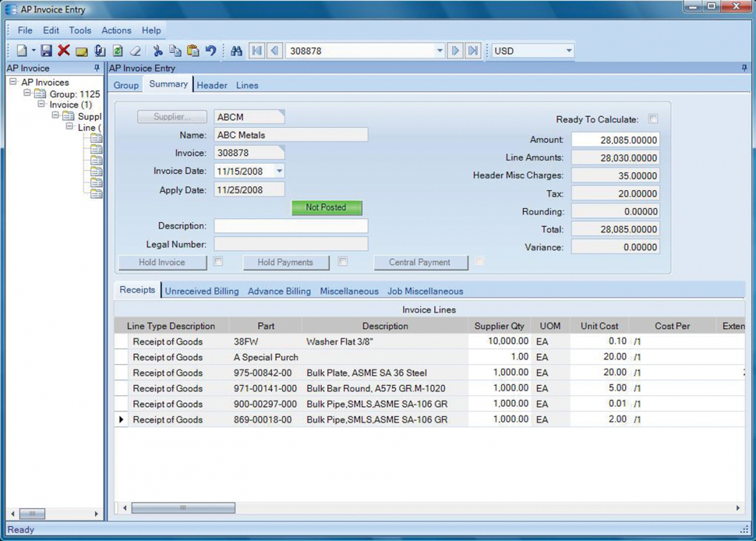Click the Supplier... button
This screenshot has width=756, height=541.
172,117
